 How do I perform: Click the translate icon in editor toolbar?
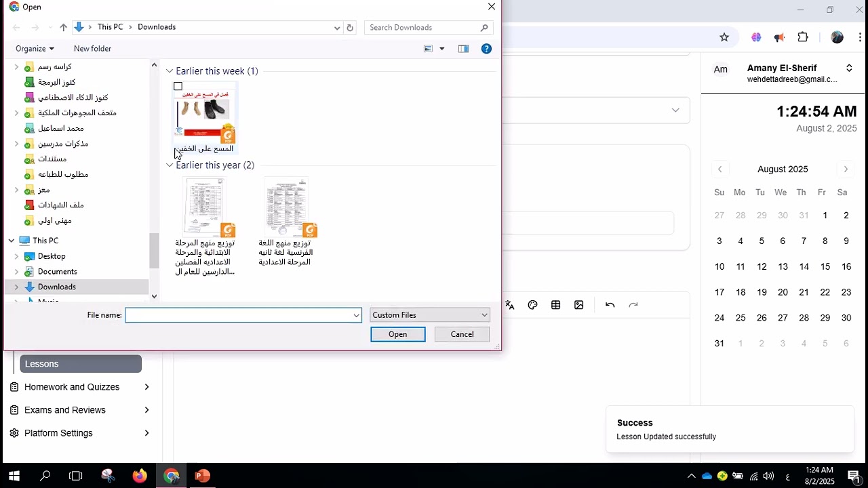[x=510, y=306]
